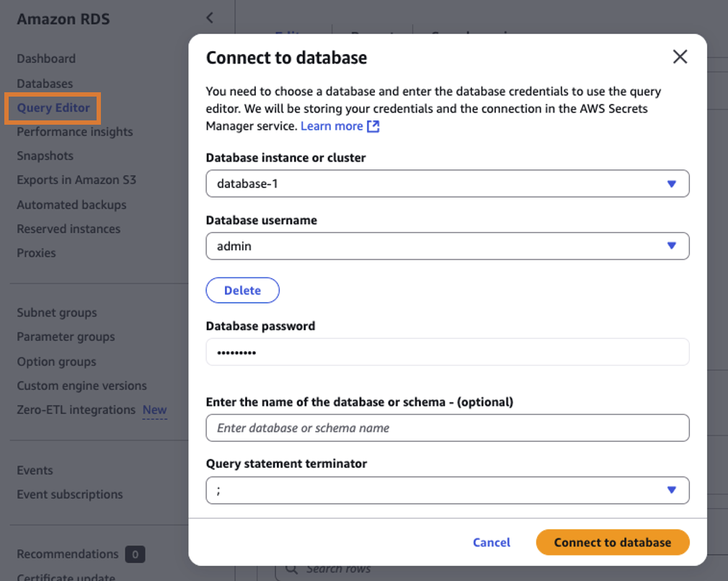This screenshot has width=728, height=581.
Task: Click the Database password field
Action: pyautogui.click(x=447, y=352)
